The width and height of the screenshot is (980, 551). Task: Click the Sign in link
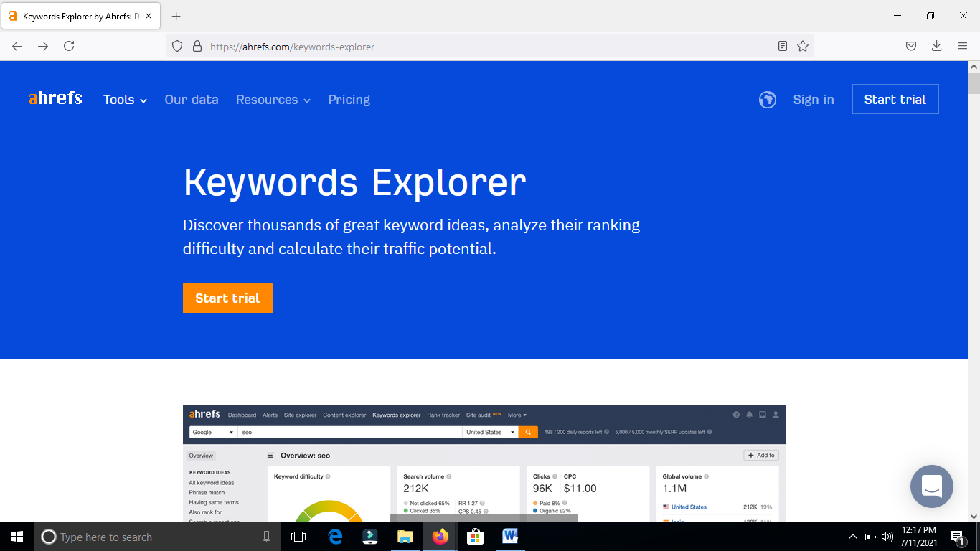point(814,100)
